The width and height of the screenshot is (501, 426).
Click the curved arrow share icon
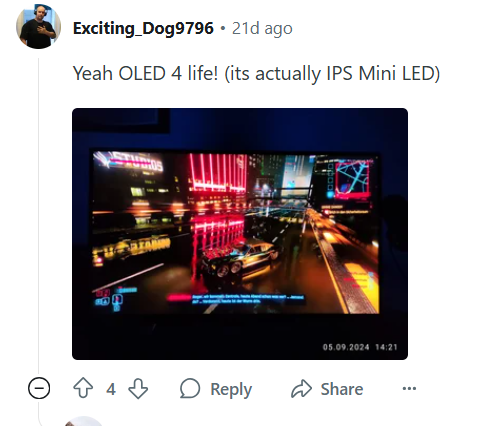[x=301, y=389]
